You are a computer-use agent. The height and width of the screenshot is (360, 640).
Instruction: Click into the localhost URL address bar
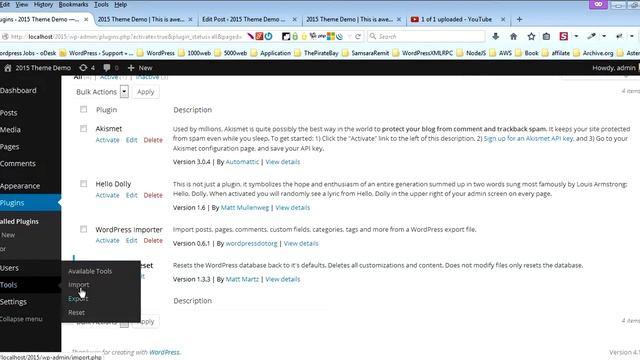pyautogui.click(x=127, y=36)
